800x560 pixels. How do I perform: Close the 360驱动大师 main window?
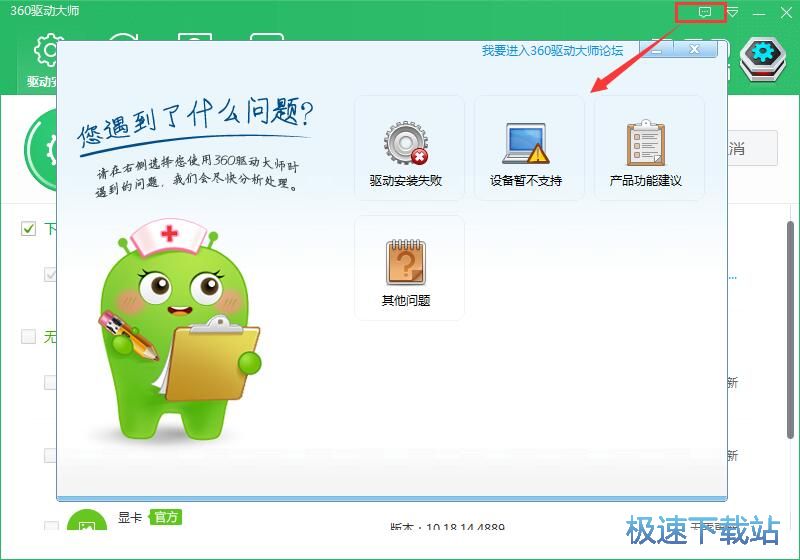pyautogui.click(x=786, y=12)
